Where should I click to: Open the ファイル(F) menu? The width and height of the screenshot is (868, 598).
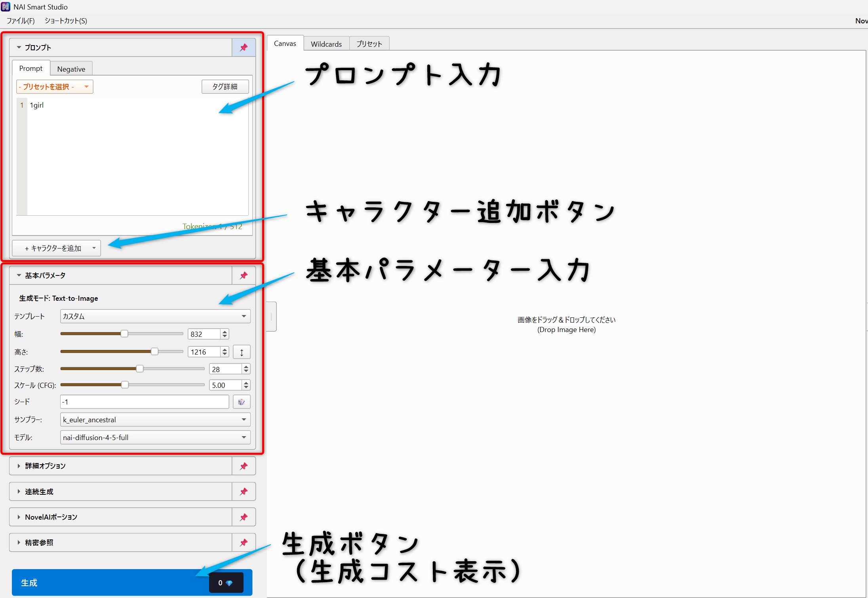point(20,21)
